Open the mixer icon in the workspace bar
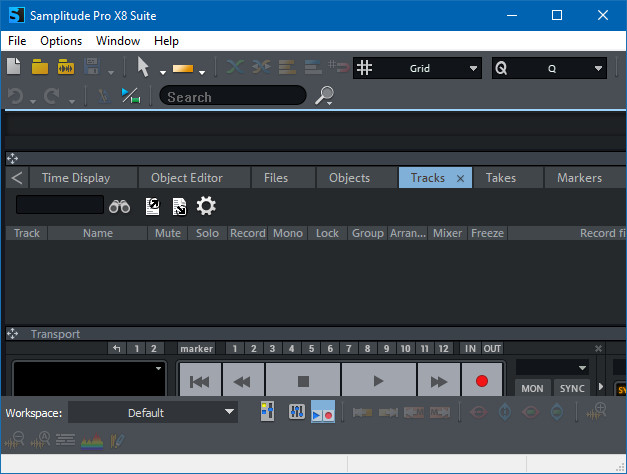The image size is (627, 474). 296,412
